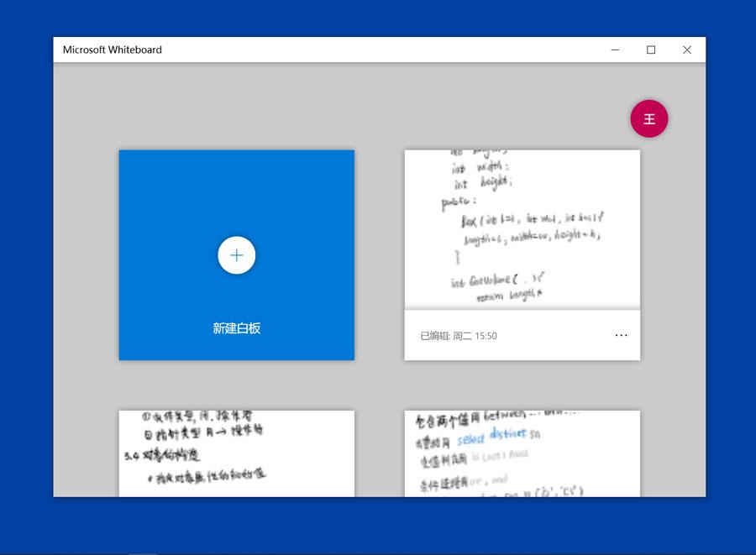Open whiteboard thumbnail with 3.4 handwritten notes
Screen dimensions: 756x555
[x=236, y=453]
